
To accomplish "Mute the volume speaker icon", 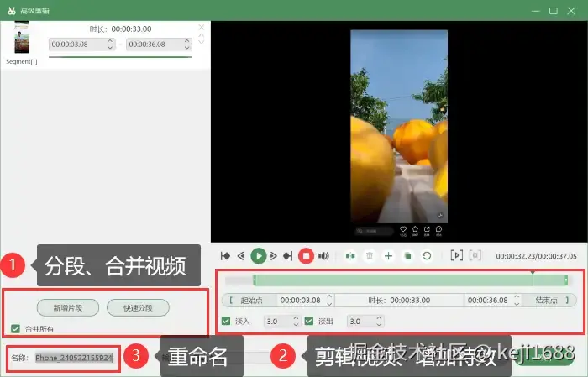I will [323, 256].
